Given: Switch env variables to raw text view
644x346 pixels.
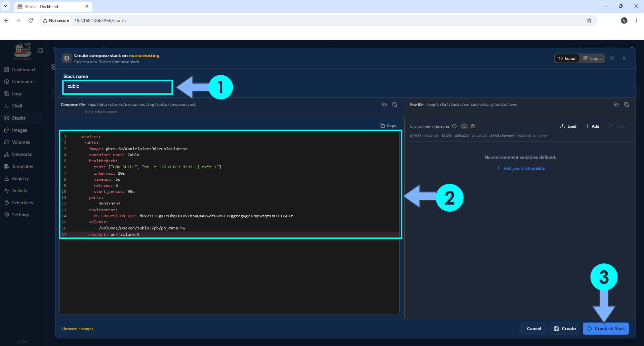Looking at the screenshot, I should (473, 126).
